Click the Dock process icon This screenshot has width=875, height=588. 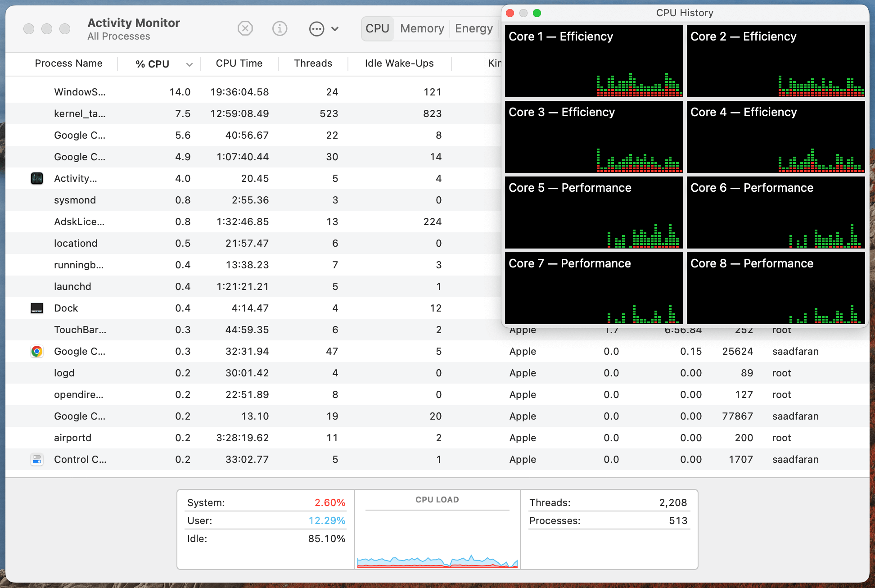(37, 308)
